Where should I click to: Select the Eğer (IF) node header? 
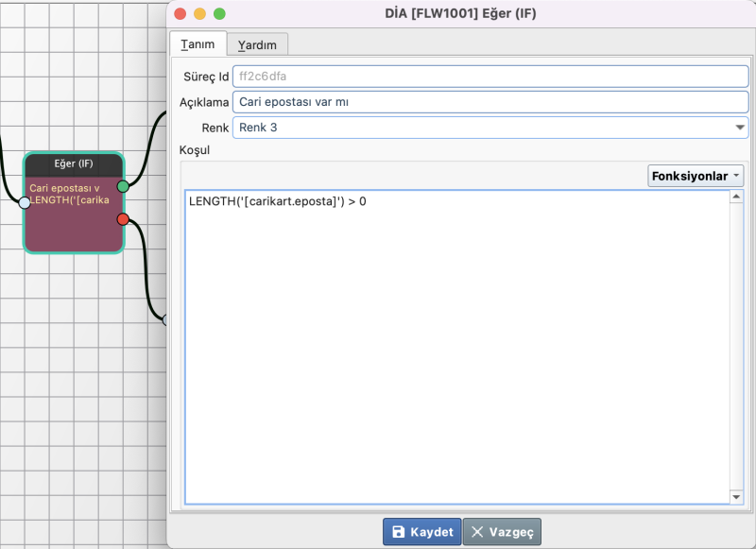[74, 163]
